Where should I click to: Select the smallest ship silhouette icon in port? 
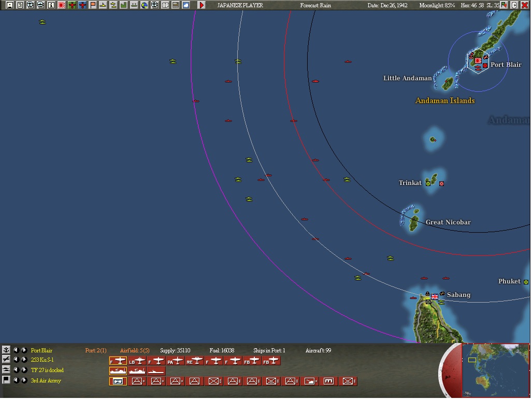point(156,371)
